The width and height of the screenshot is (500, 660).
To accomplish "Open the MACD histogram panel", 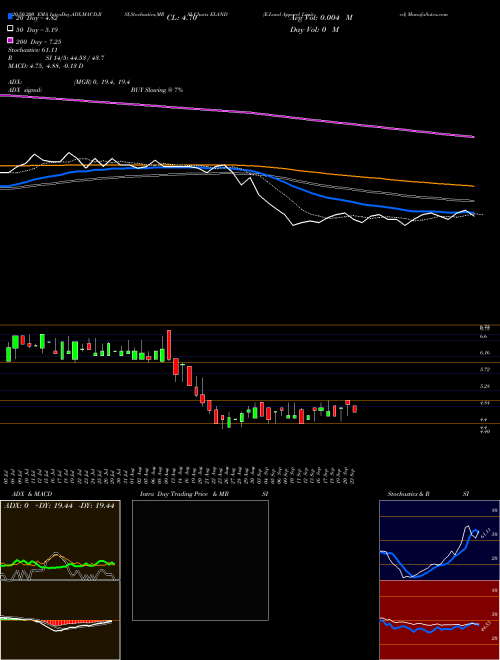I will [x=60, y=620].
